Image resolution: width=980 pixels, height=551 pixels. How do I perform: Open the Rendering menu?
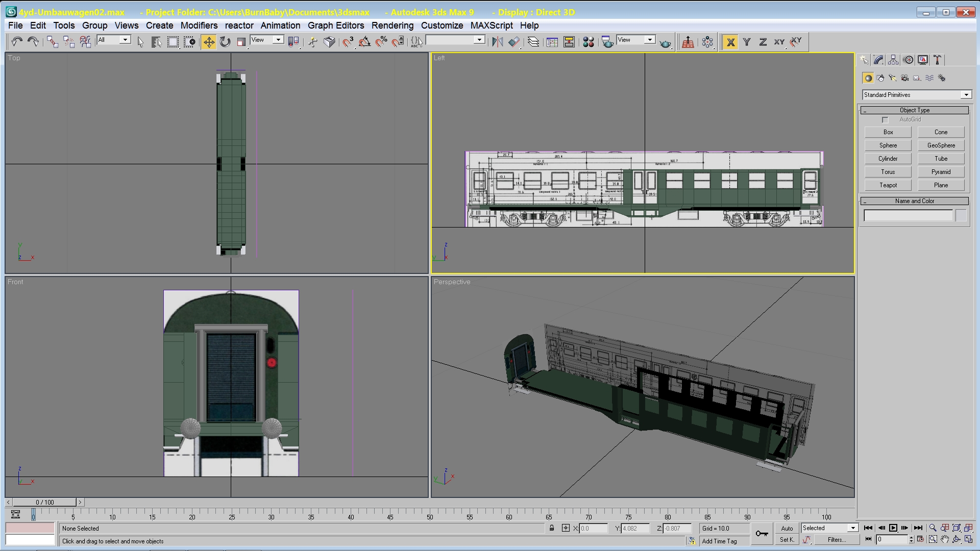[x=392, y=26]
